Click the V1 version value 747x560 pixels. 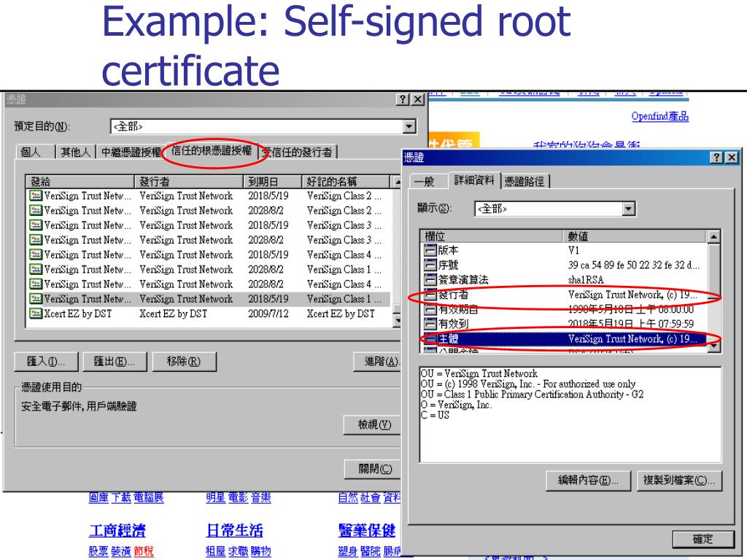pos(573,250)
